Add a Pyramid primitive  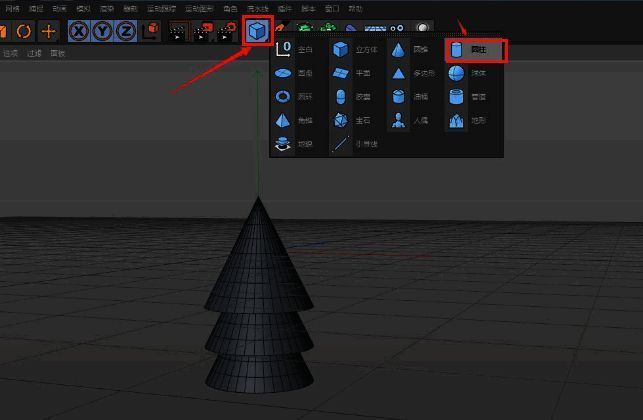click(283, 121)
